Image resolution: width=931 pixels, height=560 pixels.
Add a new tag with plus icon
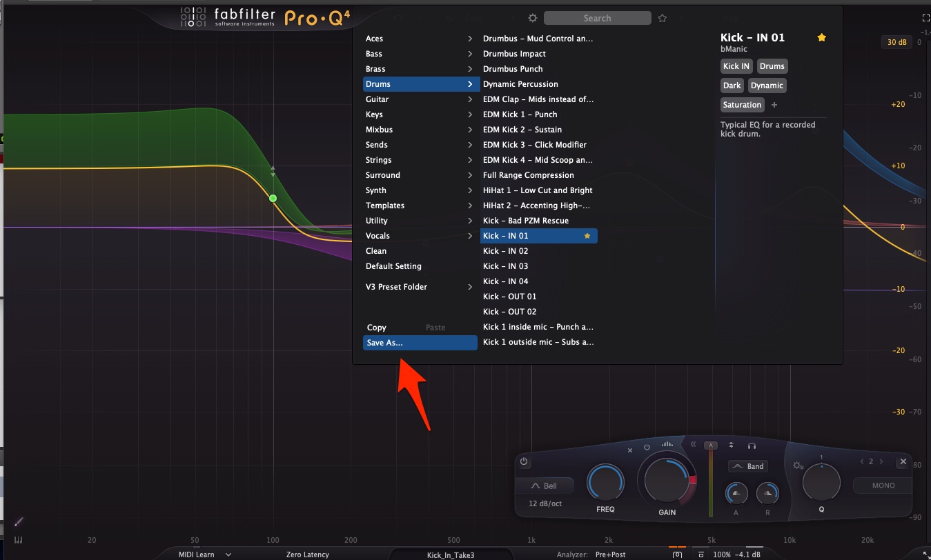pyautogui.click(x=774, y=105)
